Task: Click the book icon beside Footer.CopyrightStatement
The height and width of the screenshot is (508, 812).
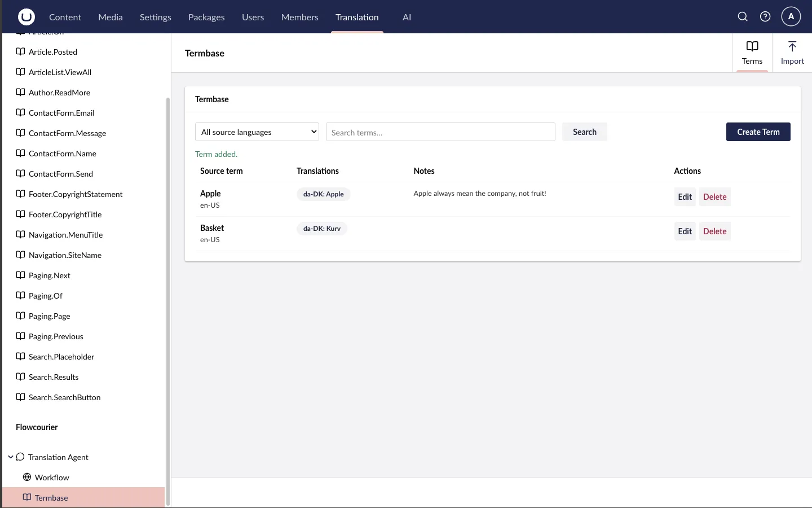Action: [20, 194]
